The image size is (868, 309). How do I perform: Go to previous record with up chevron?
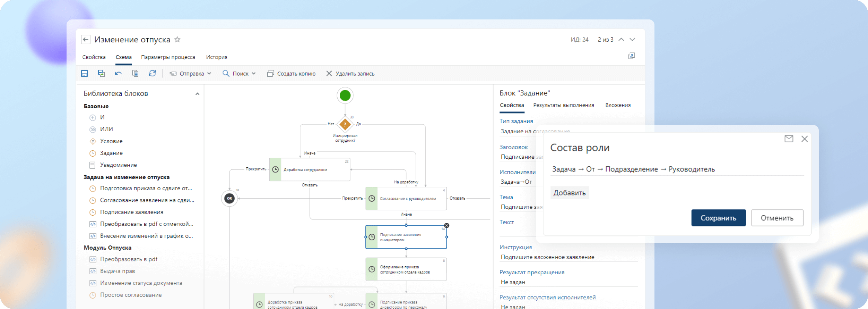click(622, 40)
